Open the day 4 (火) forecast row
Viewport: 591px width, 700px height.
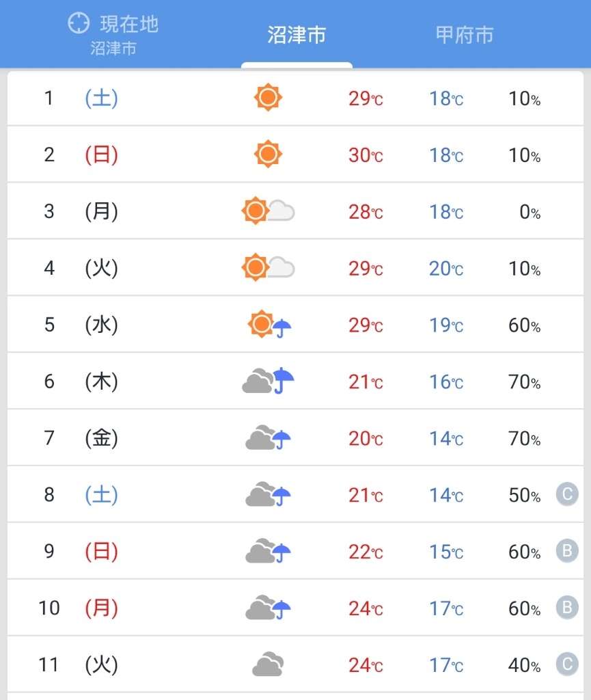pos(295,268)
